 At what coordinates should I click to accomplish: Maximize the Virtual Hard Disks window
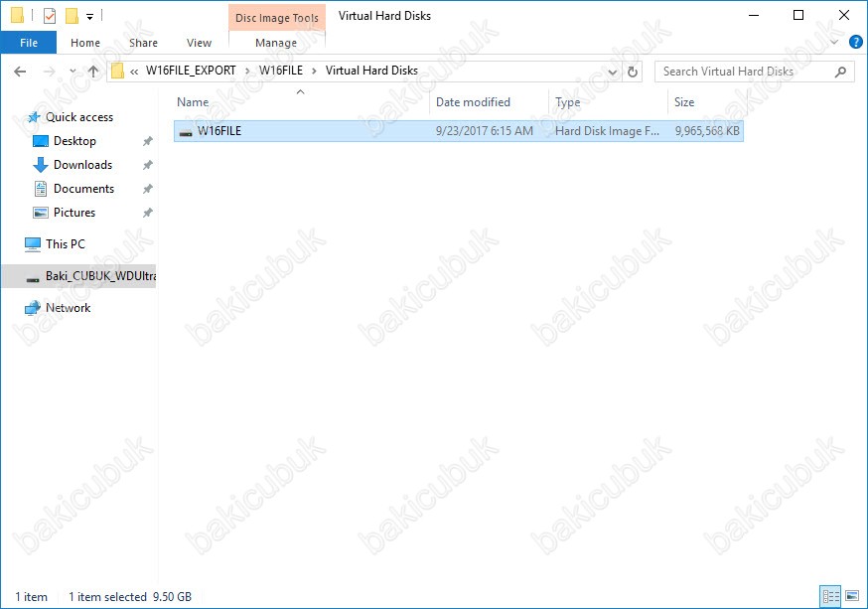pyautogui.click(x=798, y=16)
